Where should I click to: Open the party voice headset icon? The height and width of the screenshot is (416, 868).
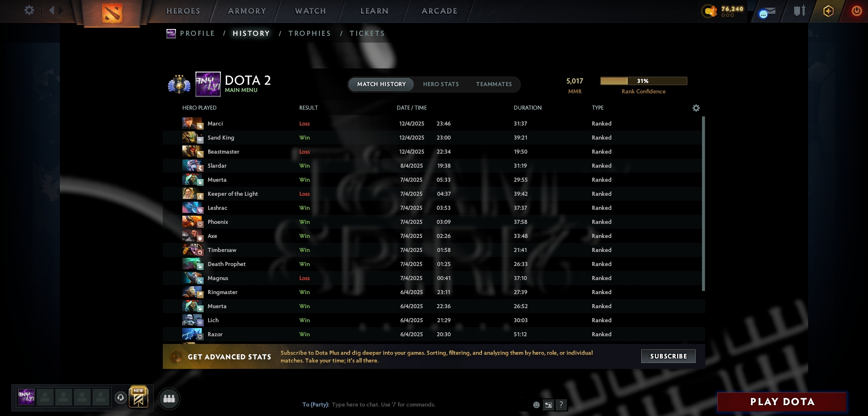(x=121, y=397)
